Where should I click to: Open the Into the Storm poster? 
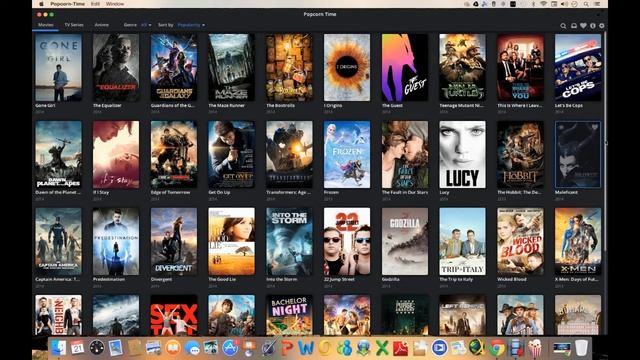(x=289, y=242)
